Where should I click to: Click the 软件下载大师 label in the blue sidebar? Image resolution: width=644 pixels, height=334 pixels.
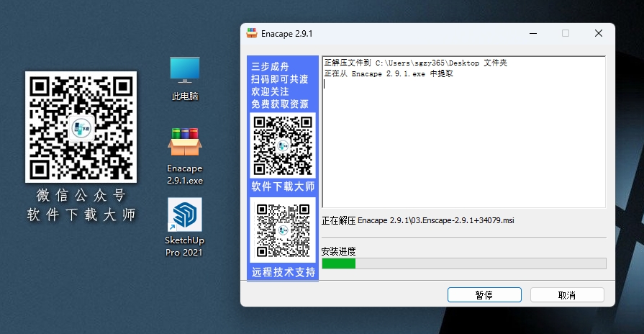(283, 186)
